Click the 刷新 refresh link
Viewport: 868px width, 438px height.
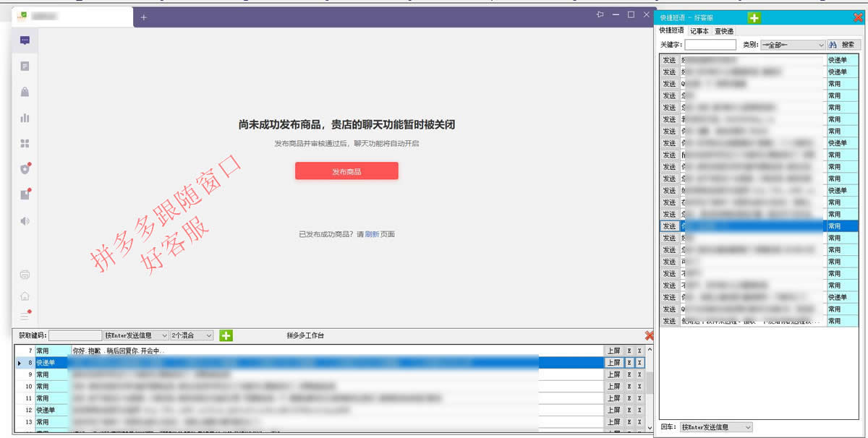click(x=372, y=234)
